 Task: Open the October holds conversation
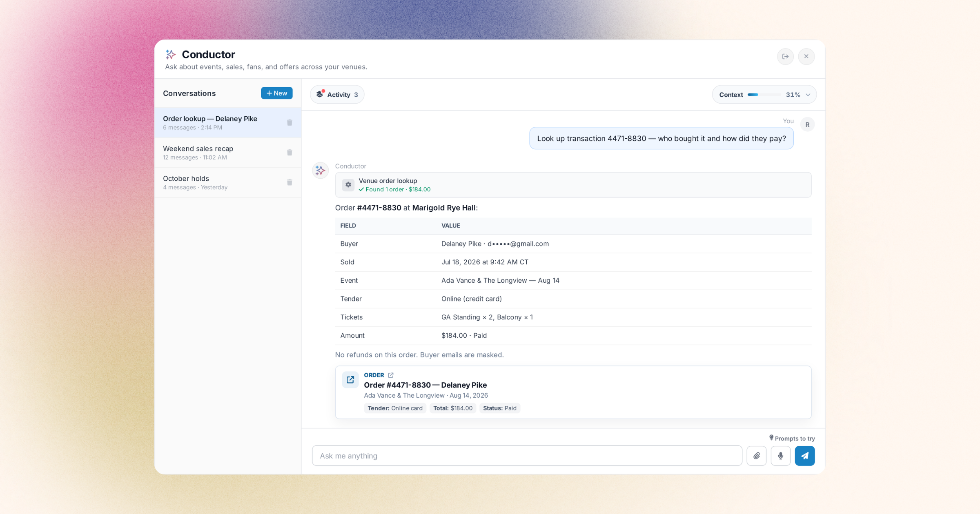(228, 182)
